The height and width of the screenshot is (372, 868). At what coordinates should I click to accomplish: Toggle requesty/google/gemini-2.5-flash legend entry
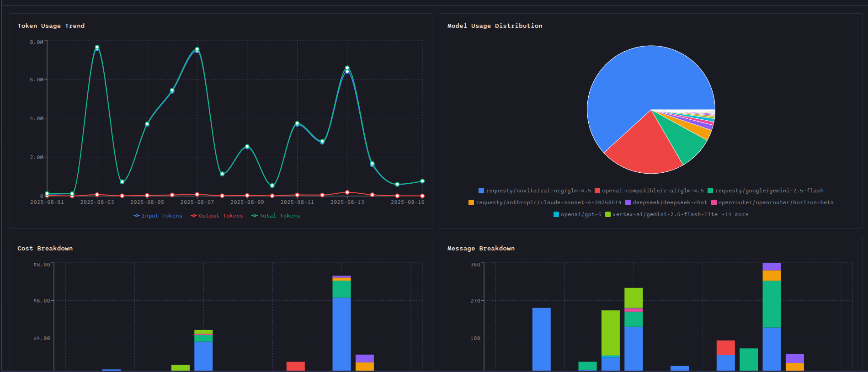pos(766,191)
